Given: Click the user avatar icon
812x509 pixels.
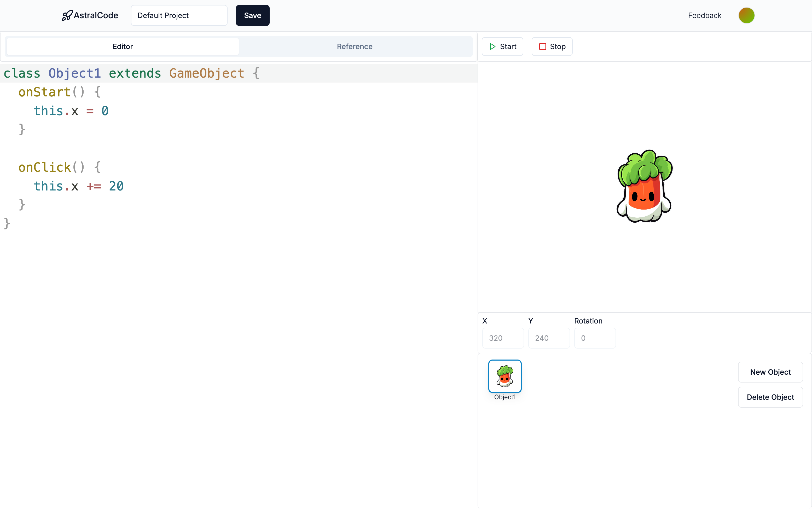Looking at the screenshot, I should point(746,15).
